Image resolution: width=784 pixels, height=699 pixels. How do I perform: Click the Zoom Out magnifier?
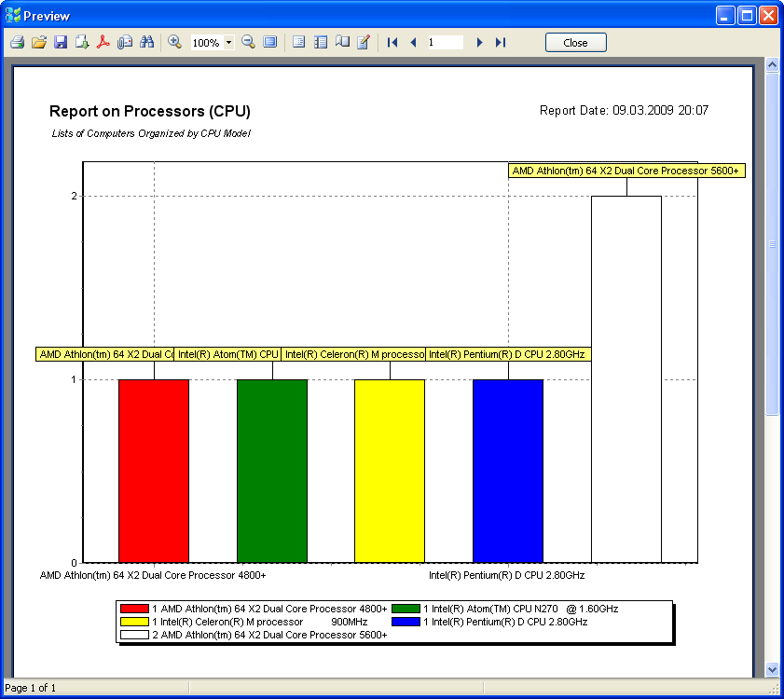[x=248, y=43]
